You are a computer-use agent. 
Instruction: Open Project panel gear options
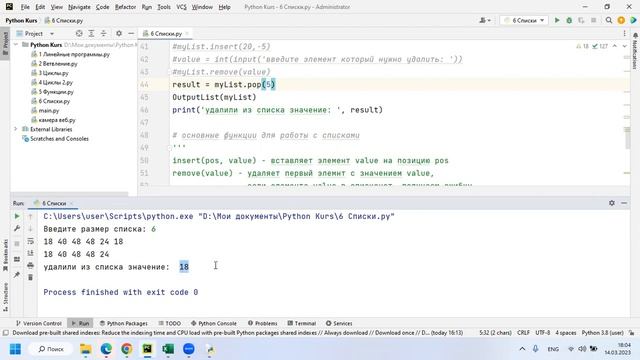pos(119,33)
